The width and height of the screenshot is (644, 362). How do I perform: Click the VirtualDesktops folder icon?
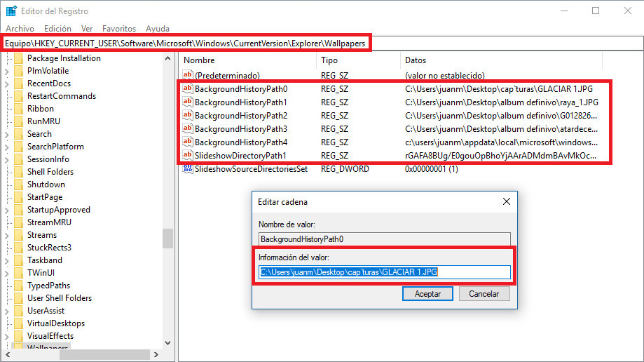coord(18,323)
